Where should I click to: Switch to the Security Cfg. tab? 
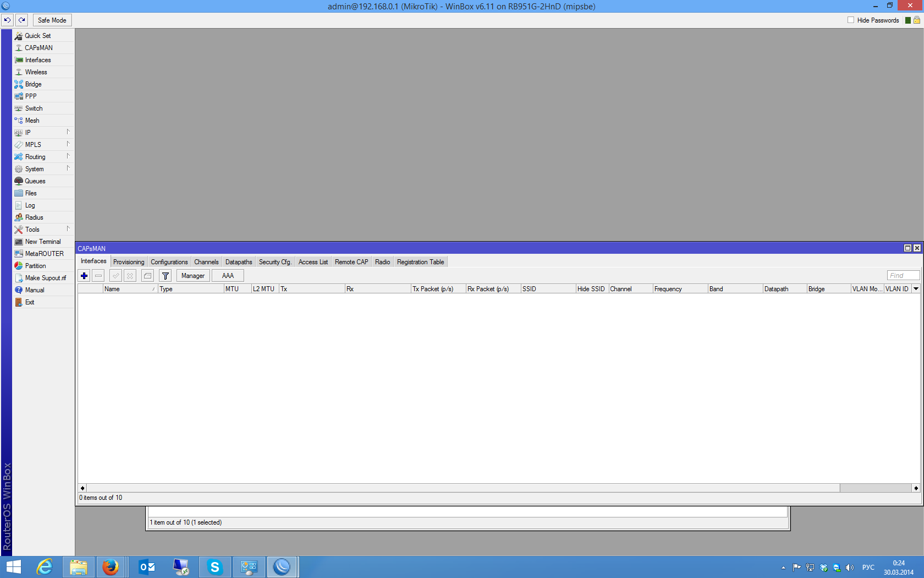point(275,262)
